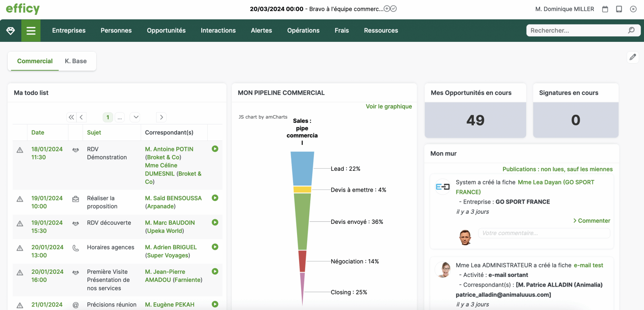The height and width of the screenshot is (310, 644).
Task: Click the Voir le graphique link
Action: point(388,106)
